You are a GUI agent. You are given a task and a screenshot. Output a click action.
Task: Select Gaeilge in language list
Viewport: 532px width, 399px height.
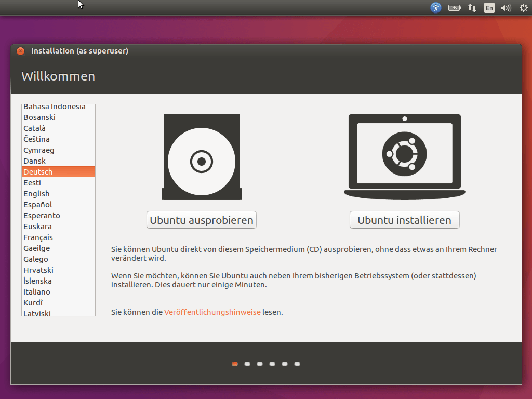tap(58, 248)
